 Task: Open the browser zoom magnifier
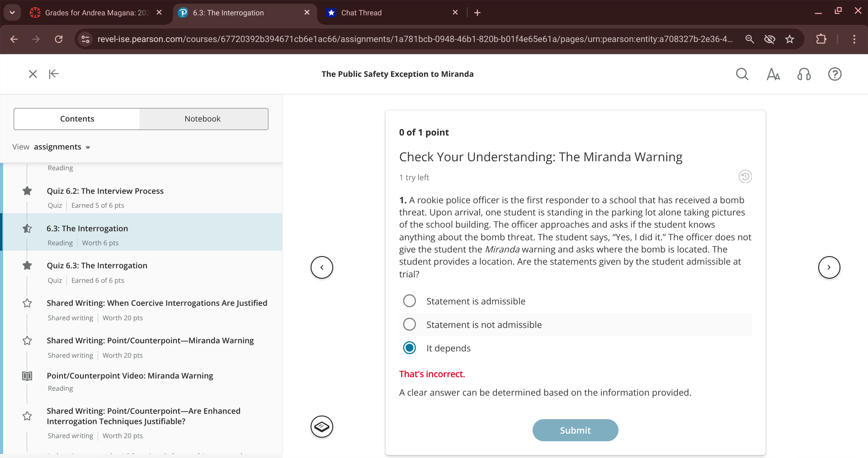point(750,39)
